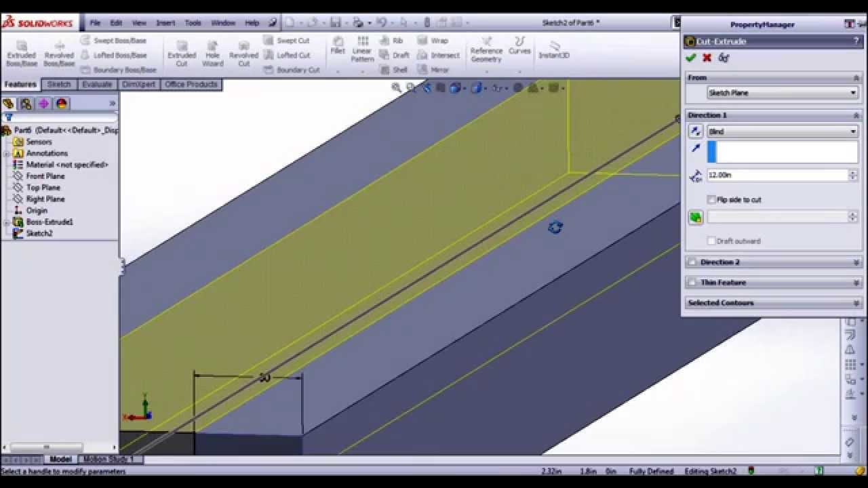Select the Revolved Cut tool
868x488 pixels.
[x=243, y=54]
